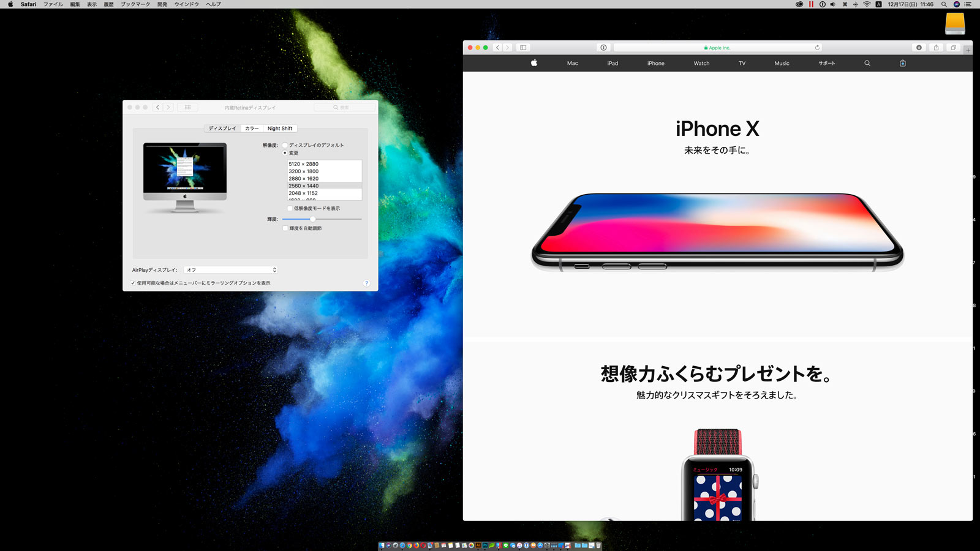Image resolution: width=980 pixels, height=551 pixels.
Task: Launch Illustrator from the Dock
Action: pyautogui.click(x=478, y=545)
